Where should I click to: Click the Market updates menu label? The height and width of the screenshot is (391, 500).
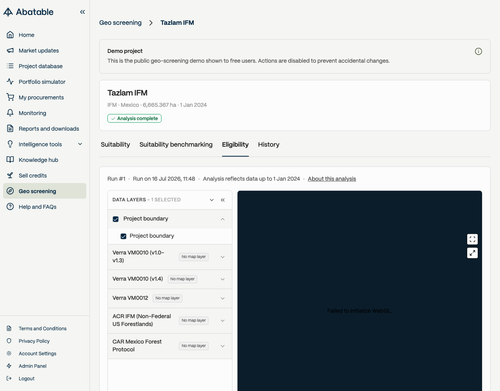coord(39,50)
